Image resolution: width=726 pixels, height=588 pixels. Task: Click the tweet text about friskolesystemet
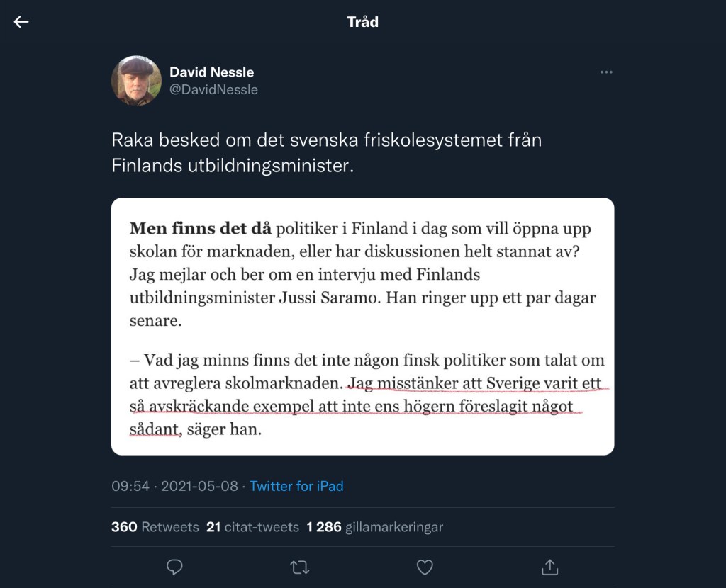(326, 152)
